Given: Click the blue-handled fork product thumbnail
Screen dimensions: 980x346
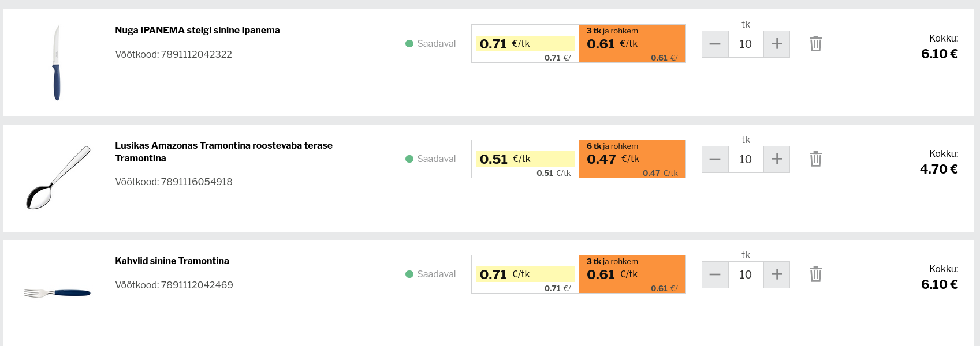Looking at the screenshot, I should (57, 293).
